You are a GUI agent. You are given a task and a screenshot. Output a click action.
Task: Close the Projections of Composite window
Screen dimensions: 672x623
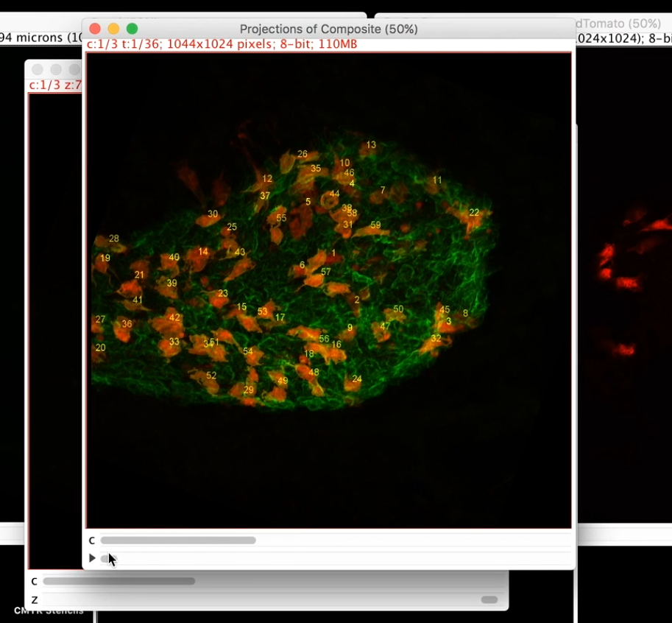[x=95, y=29]
